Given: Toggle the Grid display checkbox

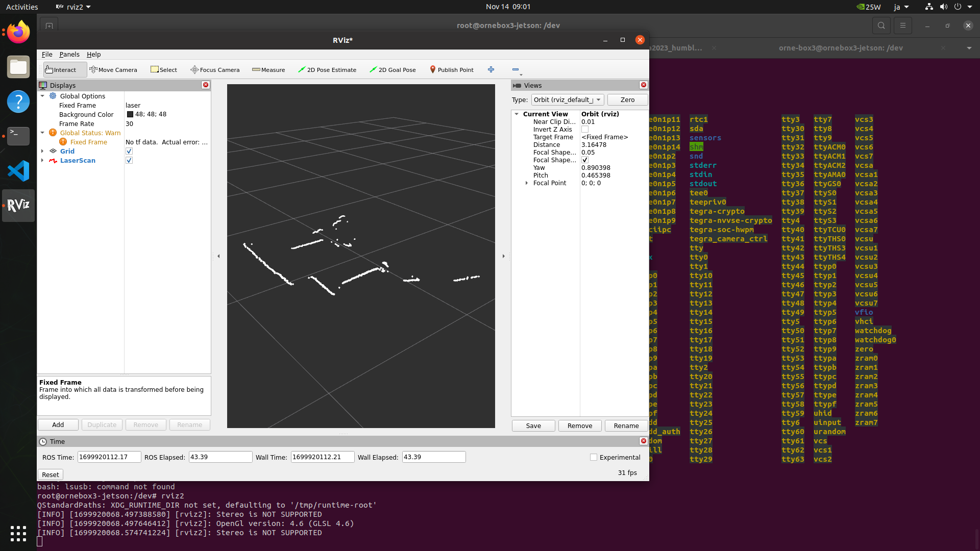Looking at the screenshot, I should point(129,151).
